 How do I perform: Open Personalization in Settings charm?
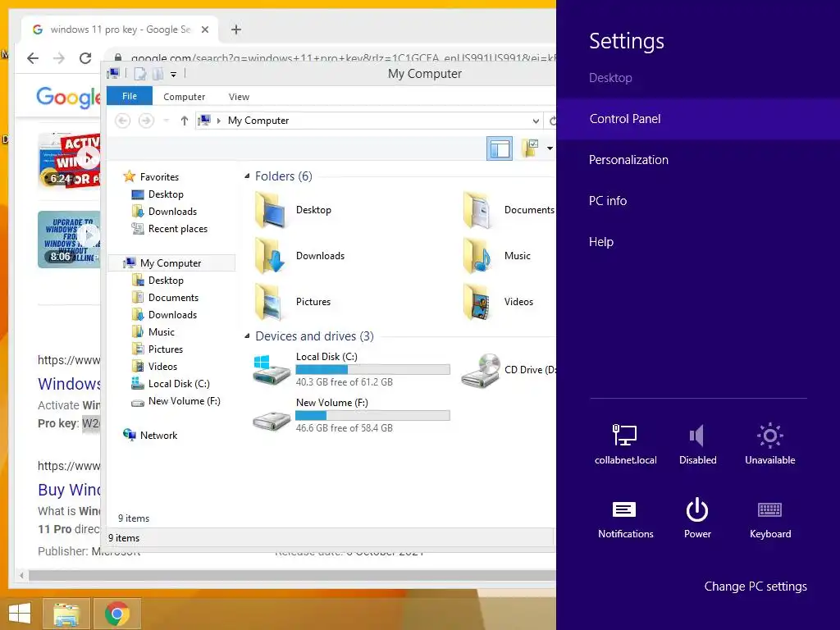coord(628,160)
